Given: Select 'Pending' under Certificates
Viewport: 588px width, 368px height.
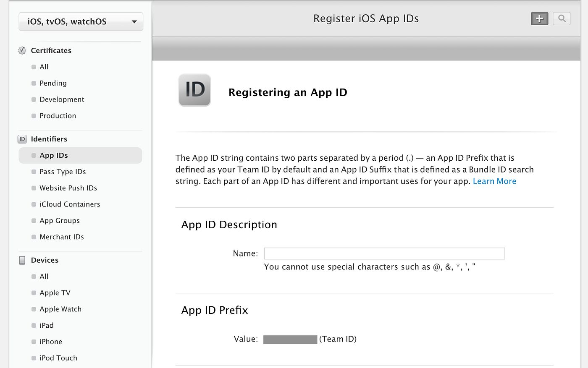Looking at the screenshot, I should (x=53, y=83).
